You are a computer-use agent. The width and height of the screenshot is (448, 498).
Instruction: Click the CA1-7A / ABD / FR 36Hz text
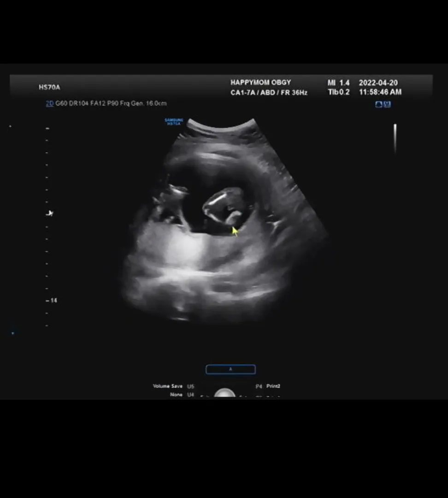coord(269,93)
